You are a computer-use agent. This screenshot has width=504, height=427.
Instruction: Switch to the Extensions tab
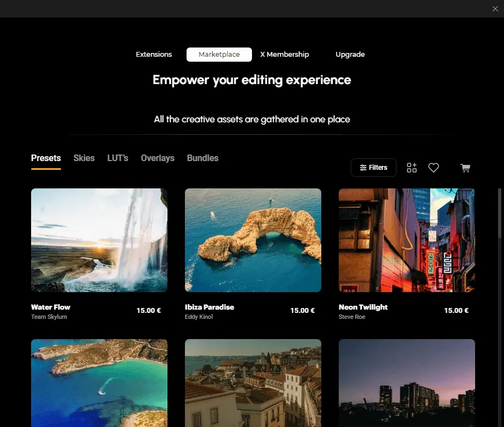154,55
